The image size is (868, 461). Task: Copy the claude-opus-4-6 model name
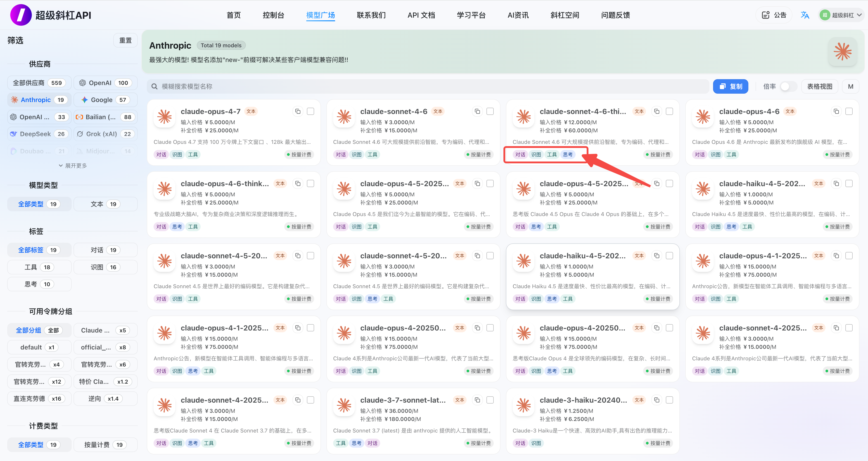[x=836, y=111]
